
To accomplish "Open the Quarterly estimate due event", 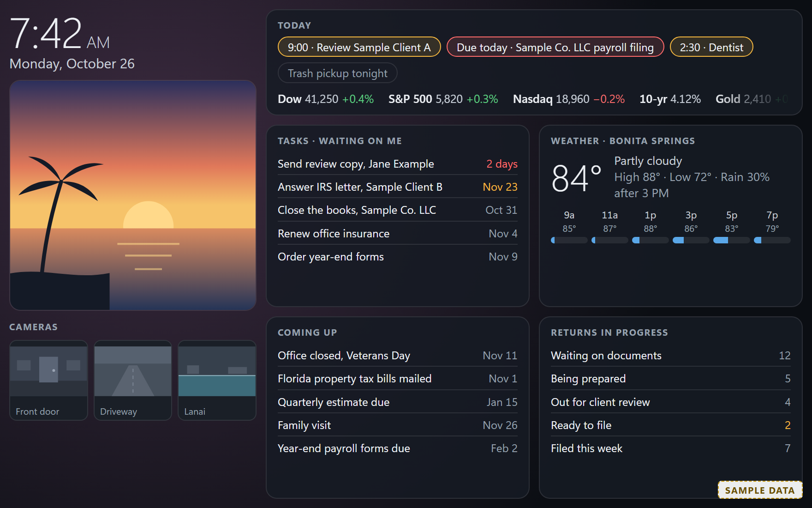I will point(398,402).
